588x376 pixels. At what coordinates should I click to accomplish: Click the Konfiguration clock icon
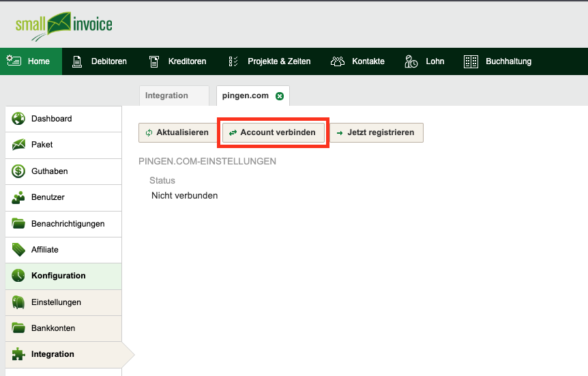18,276
